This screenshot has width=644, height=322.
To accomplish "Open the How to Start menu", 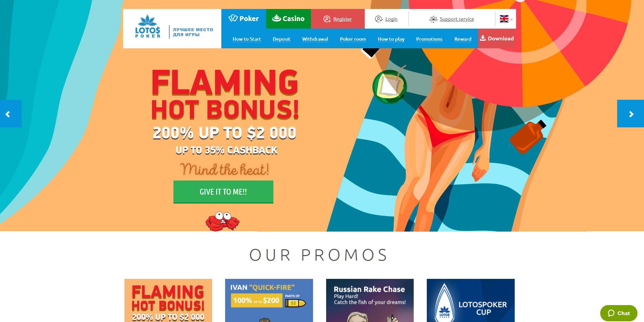I will click(x=247, y=39).
